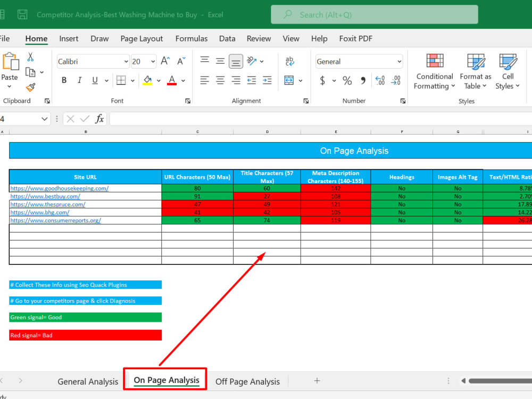Open the font size 20 dropdown
The width and height of the screenshot is (532, 399).
click(x=153, y=61)
